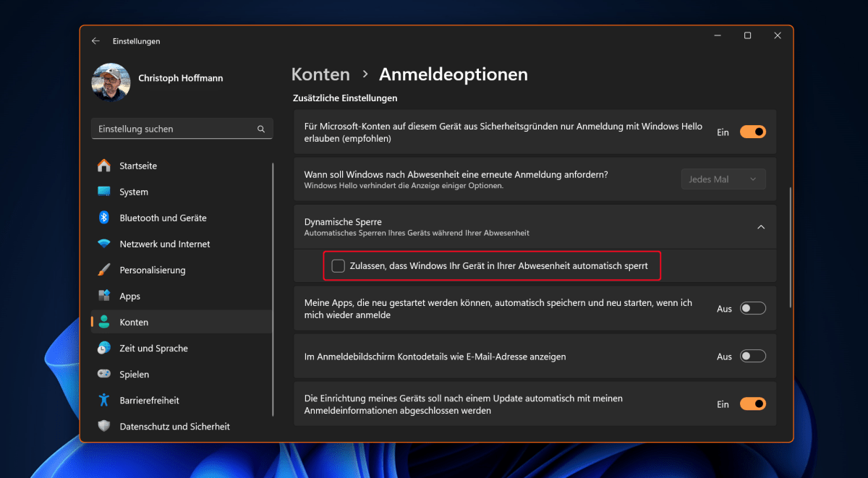The height and width of the screenshot is (478, 868).
Task: Click the Startseite home icon
Action: tap(104, 166)
